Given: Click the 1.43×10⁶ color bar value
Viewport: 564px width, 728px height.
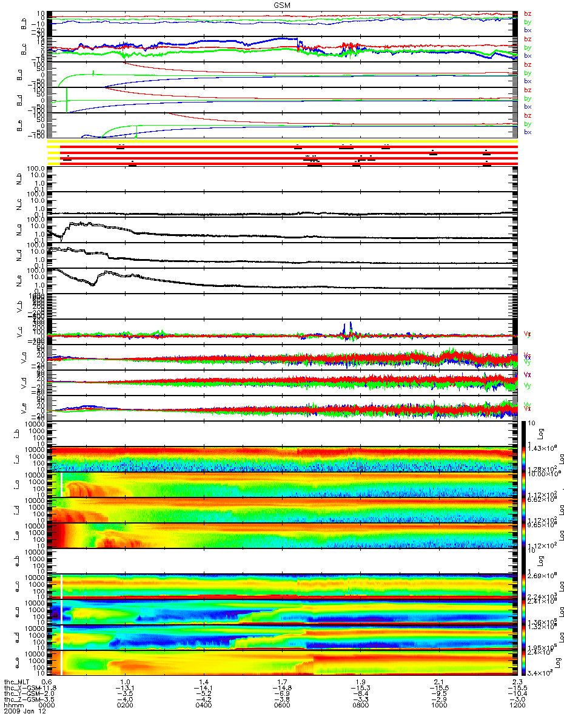Looking at the screenshot, I should point(542,447).
